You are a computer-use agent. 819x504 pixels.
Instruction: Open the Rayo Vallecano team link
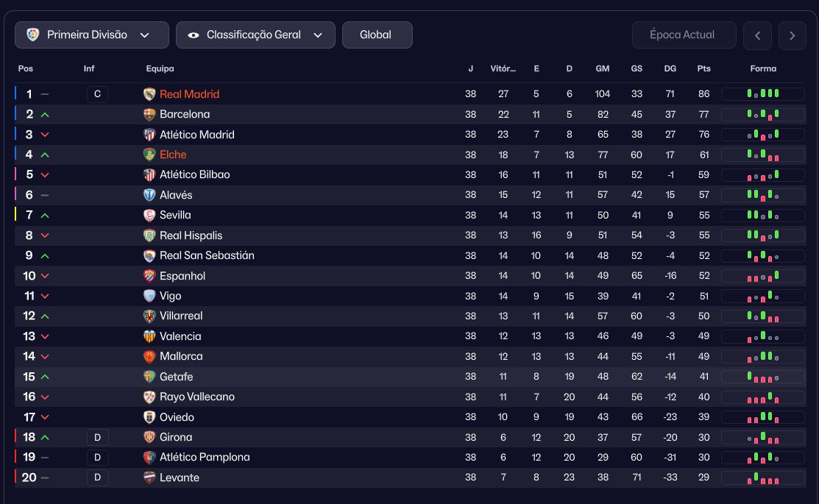coord(196,397)
